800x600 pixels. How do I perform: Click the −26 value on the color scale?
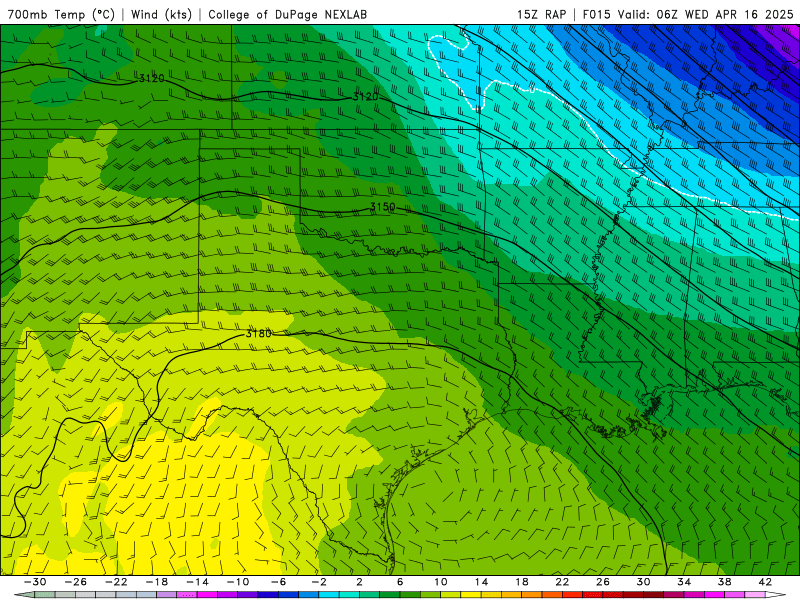pos(76,582)
